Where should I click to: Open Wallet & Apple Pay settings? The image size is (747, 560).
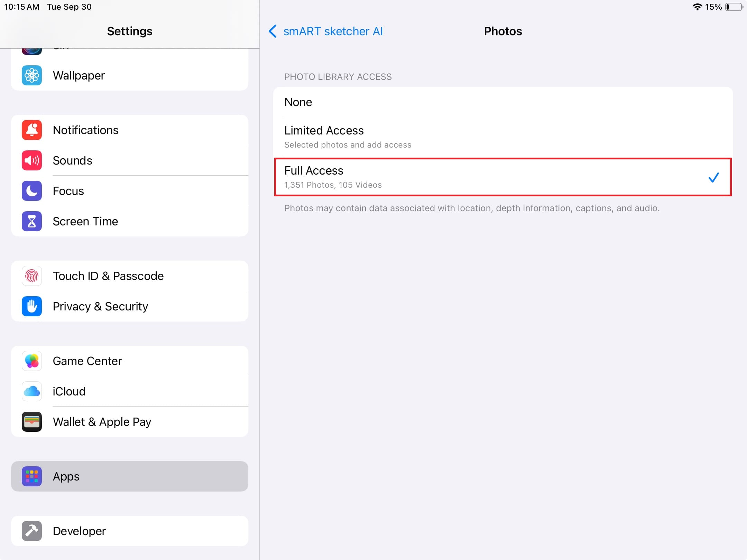pyautogui.click(x=129, y=422)
